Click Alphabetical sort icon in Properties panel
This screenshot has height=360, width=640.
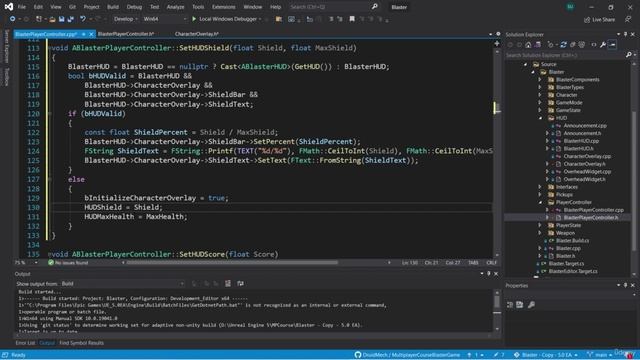pos(520,304)
